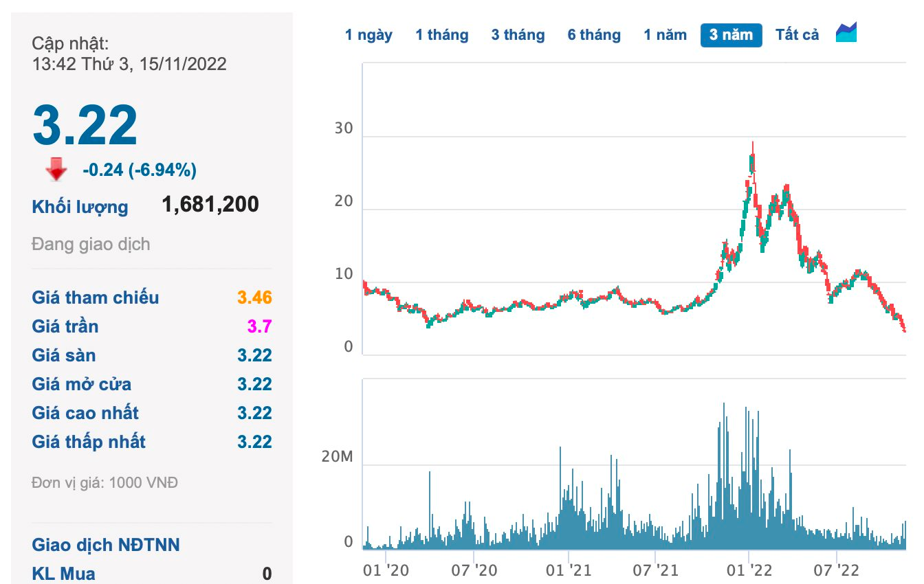The height and width of the screenshot is (584, 924).
Task: Click the red down arrow price indicator
Action: 56,169
